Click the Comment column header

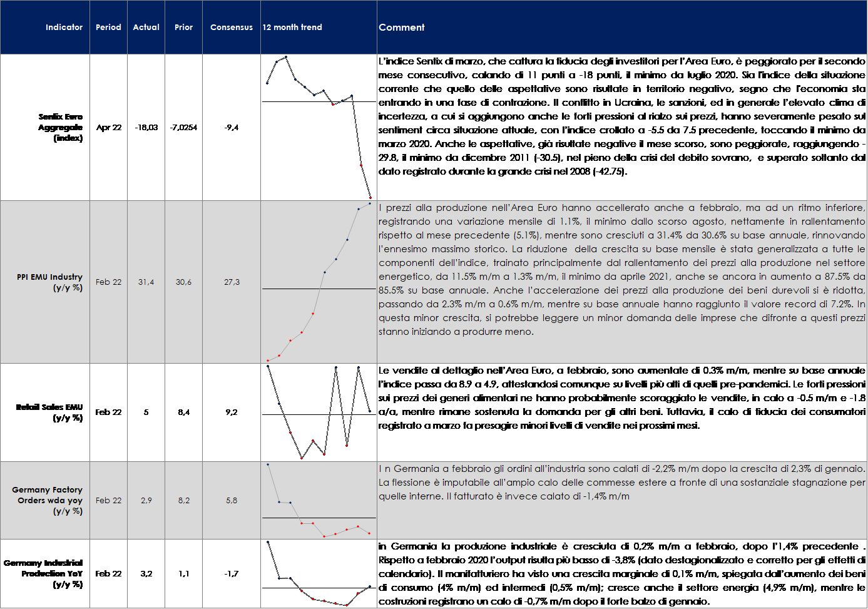[402, 28]
